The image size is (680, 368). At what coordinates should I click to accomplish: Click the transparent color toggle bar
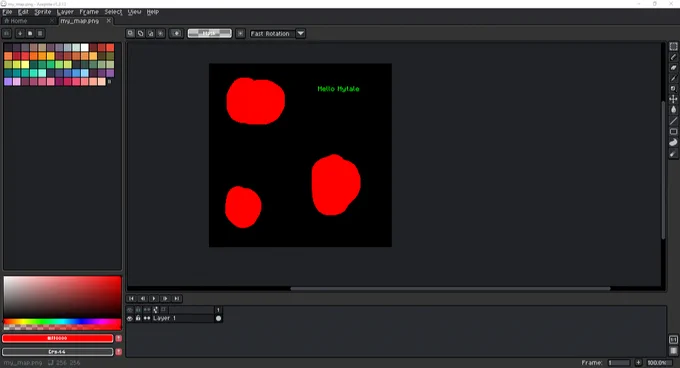pyautogui.click(x=209, y=33)
